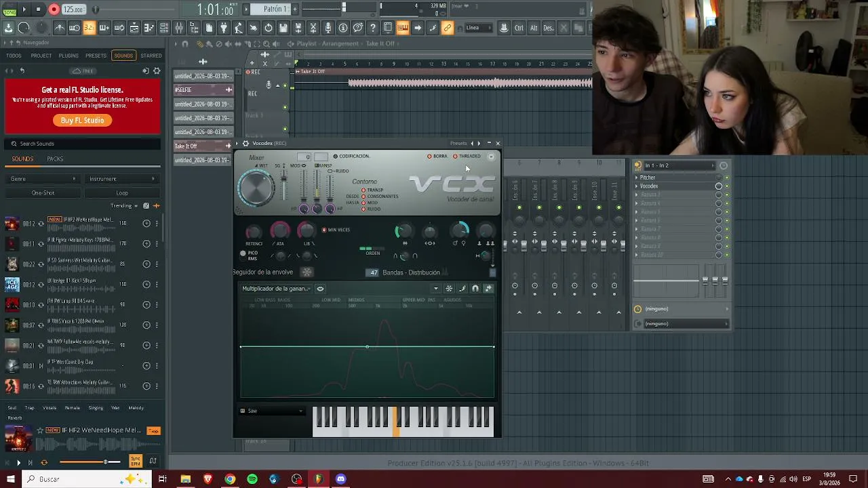Select the #SELFIE pattern in the list
The image size is (868, 488).
point(203,89)
